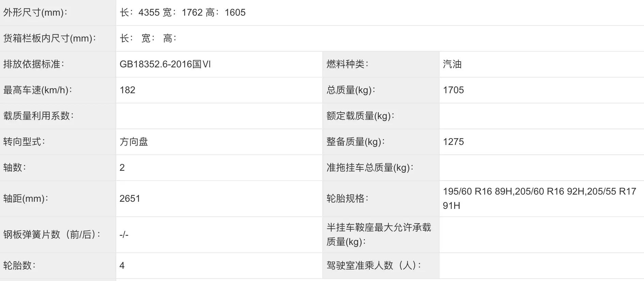Select the steering type value 方向盘

(x=134, y=142)
